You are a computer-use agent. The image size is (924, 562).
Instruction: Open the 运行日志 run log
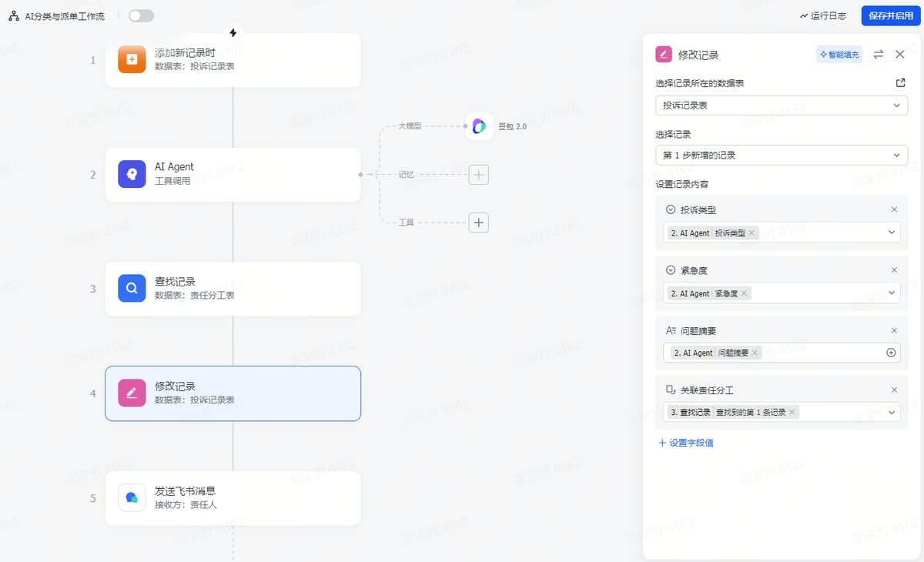[x=823, y=15]
